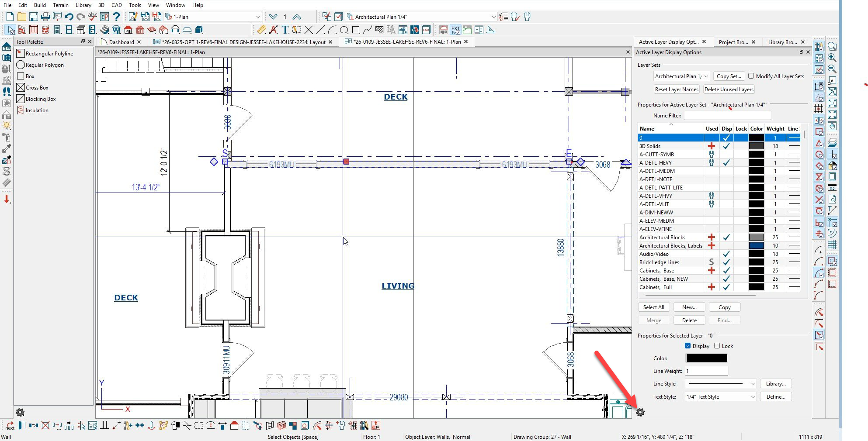Image resolution: width=868 pixels, height=441 pixels.
Task: Select the Tape Measure tool
Action: [261, 30]
